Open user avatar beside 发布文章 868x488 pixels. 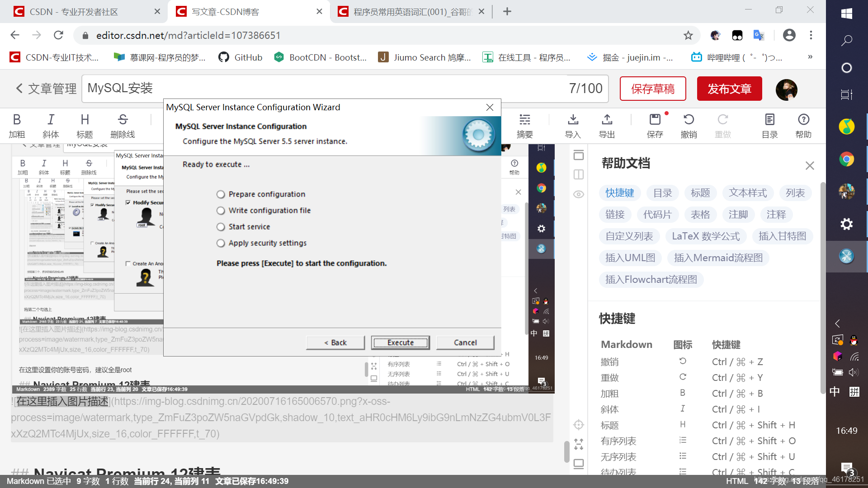pos(786,89)
